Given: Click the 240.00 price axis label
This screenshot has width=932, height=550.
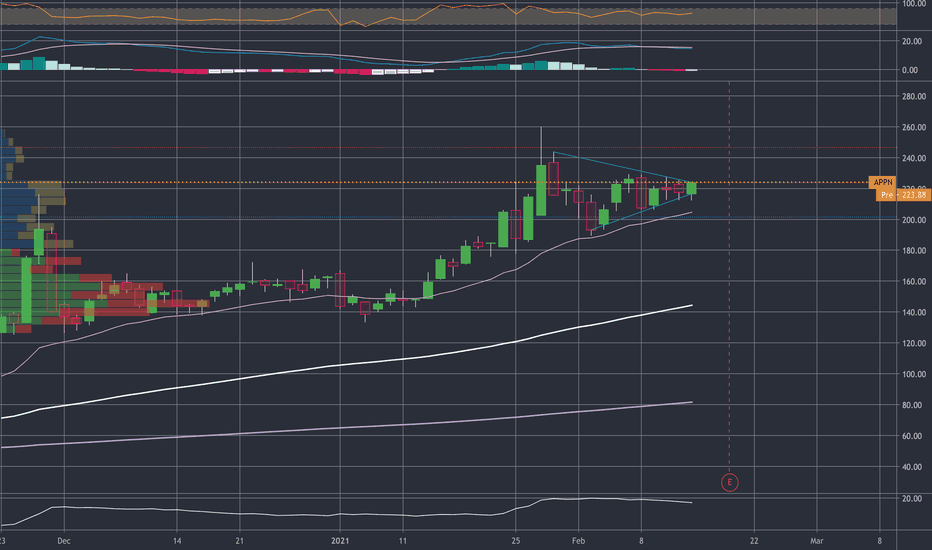Looking at the screenshot, I should 914,158.
